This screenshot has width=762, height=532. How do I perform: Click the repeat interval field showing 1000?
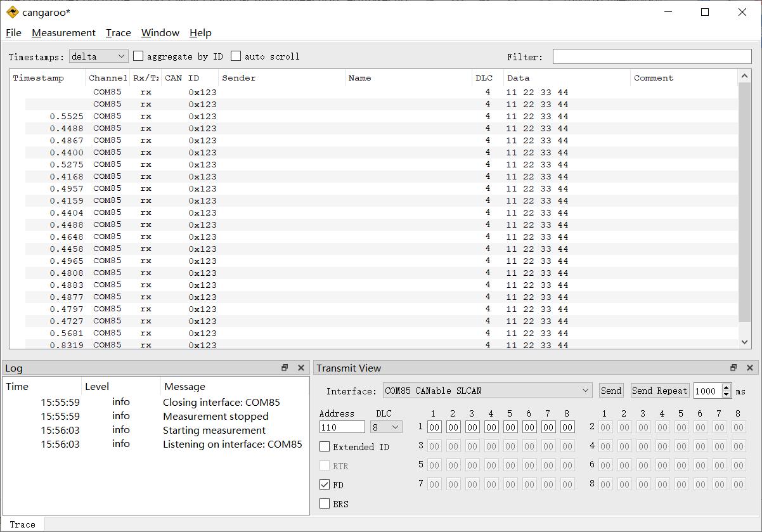click(707, 391)
